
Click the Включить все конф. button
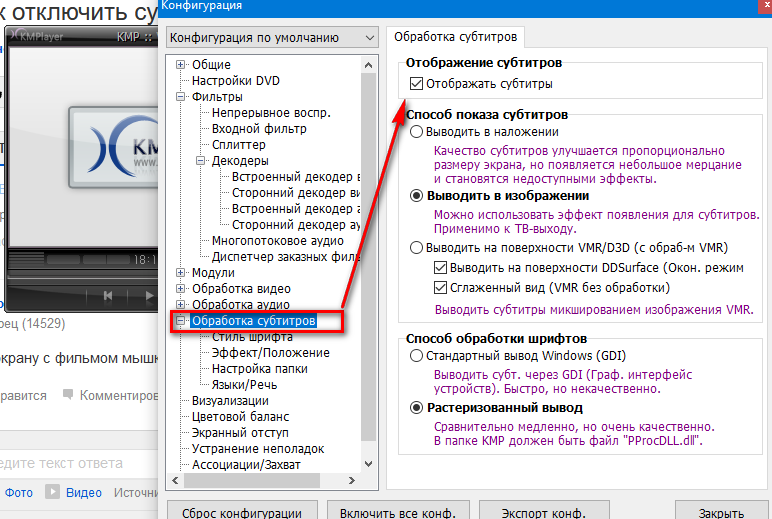[x=398, y=512]
